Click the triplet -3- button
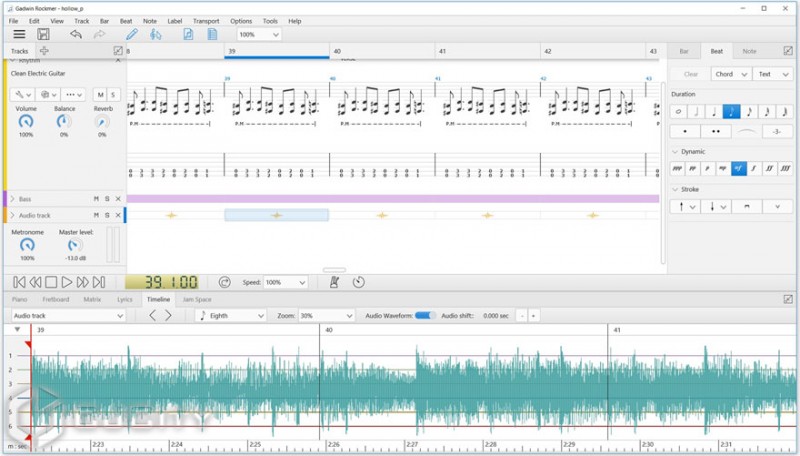Image resolution: width=800 pixels, height=456 pixels. [775, 131]
